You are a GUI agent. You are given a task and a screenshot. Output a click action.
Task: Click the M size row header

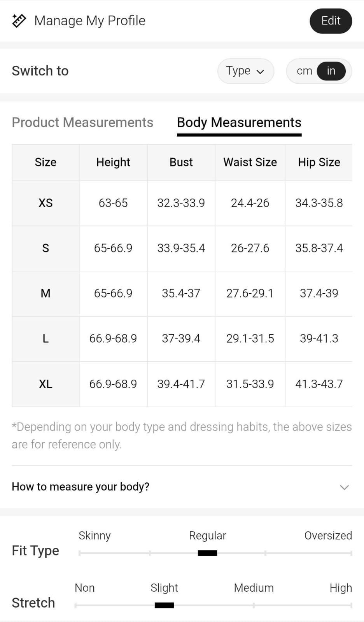click(x=45, y=293)
